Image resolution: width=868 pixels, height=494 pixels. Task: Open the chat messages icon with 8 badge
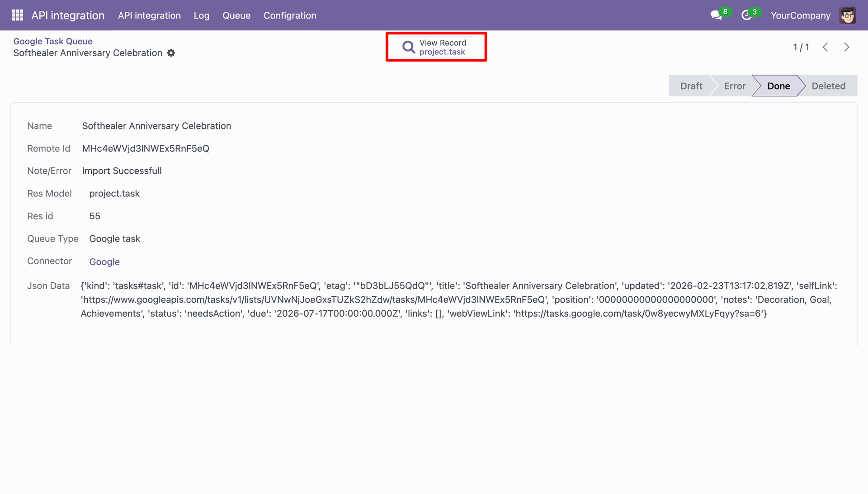tap(716, 15)
